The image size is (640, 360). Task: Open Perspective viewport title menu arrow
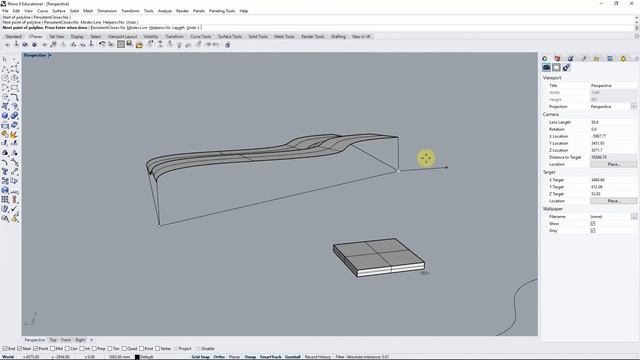50,55
